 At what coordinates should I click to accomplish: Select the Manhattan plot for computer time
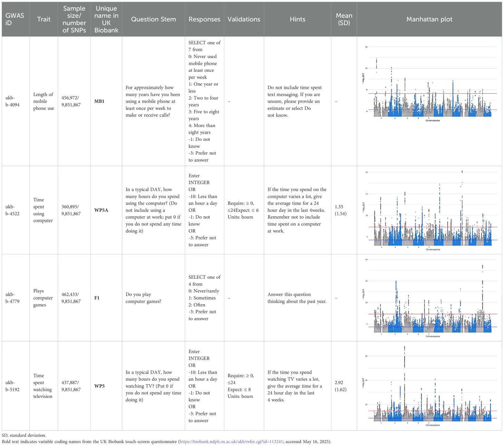[429, 210]
